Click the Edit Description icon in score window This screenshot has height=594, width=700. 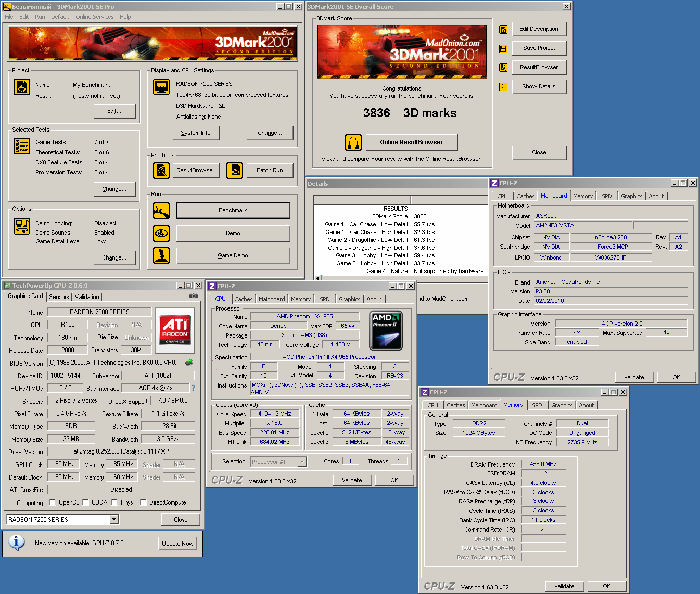point(503,29)
